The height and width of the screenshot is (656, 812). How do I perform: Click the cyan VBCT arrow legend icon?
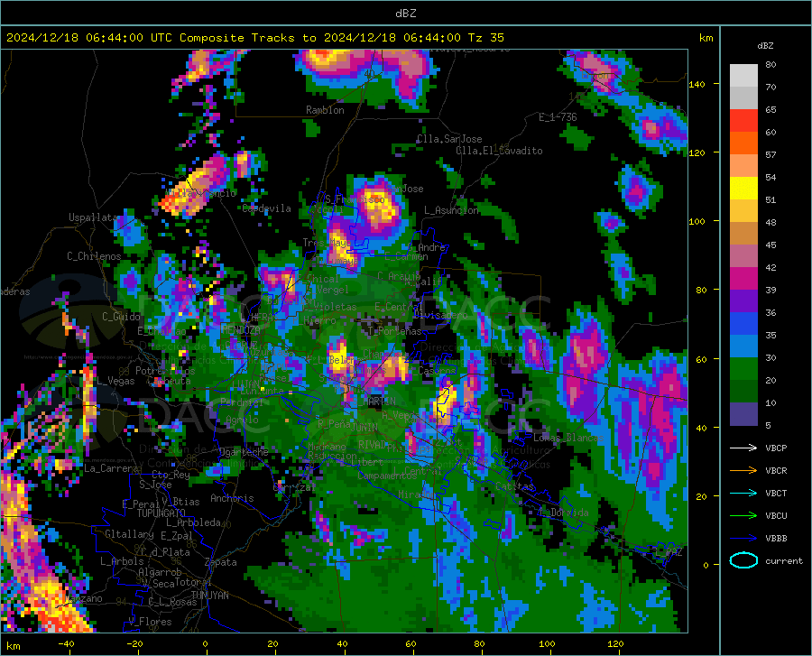[x=743, y=493]
